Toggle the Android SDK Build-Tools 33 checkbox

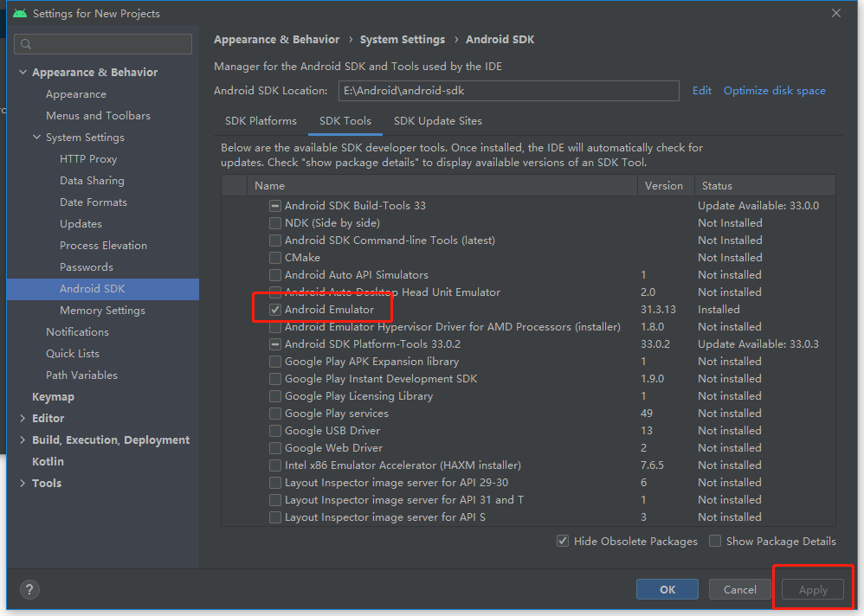point(275,206)
